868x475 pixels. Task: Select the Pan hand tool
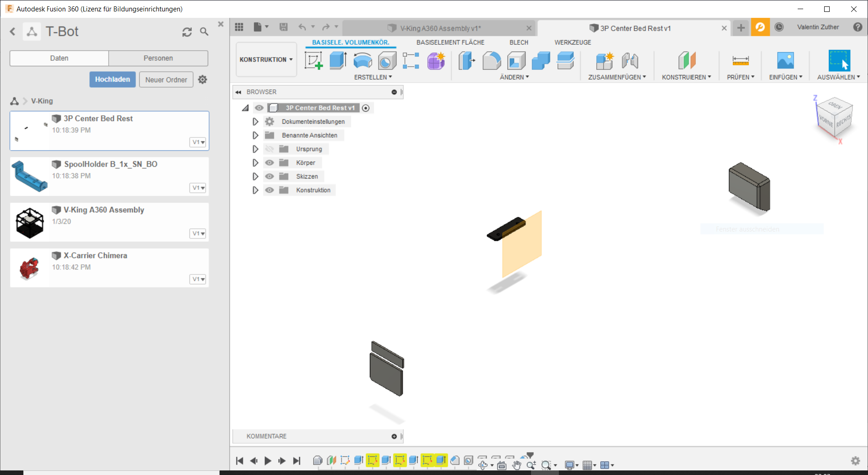[x=516, y=465]
